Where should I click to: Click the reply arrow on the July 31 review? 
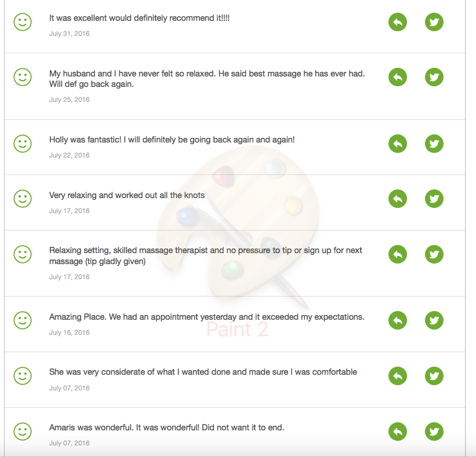[x=397, y=22]
